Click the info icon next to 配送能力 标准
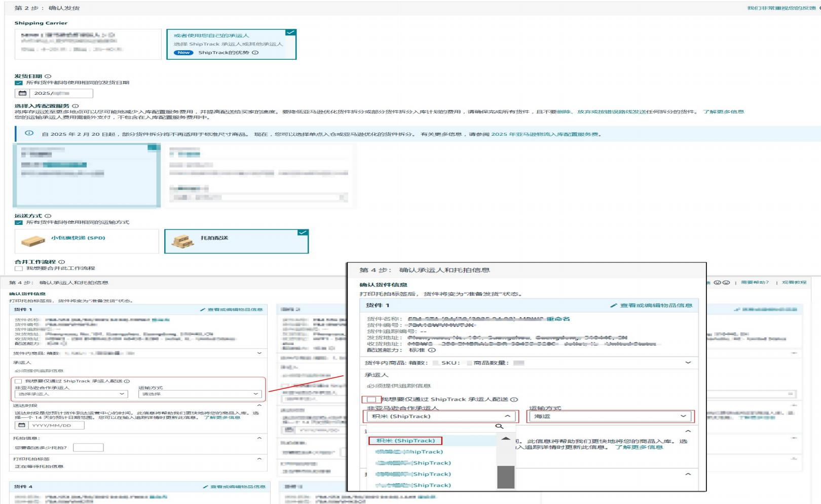Screen dimensions: 821x504 (432, 350)
